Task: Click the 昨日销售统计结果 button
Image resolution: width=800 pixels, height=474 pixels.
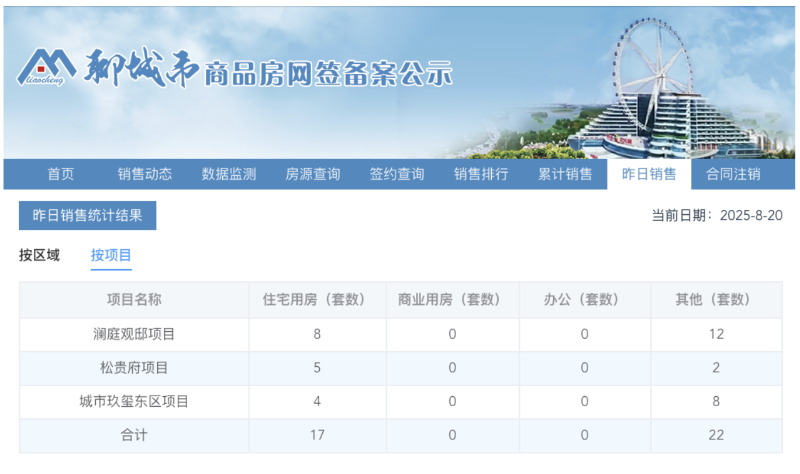Action: pyautogui.click(x=88, y=215)
